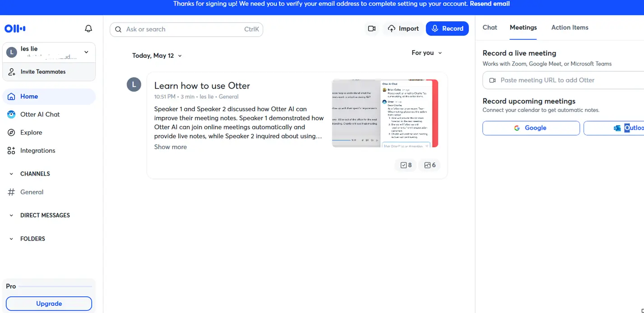Collapse the CHANNELS section

pyautogui.click(x=11, y=174)
